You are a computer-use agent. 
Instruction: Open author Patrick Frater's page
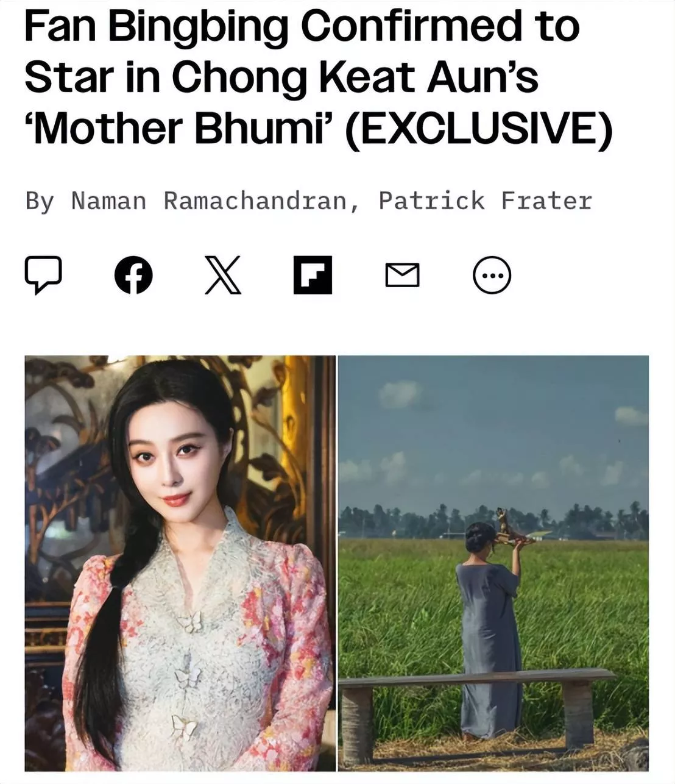pos(486,201)
